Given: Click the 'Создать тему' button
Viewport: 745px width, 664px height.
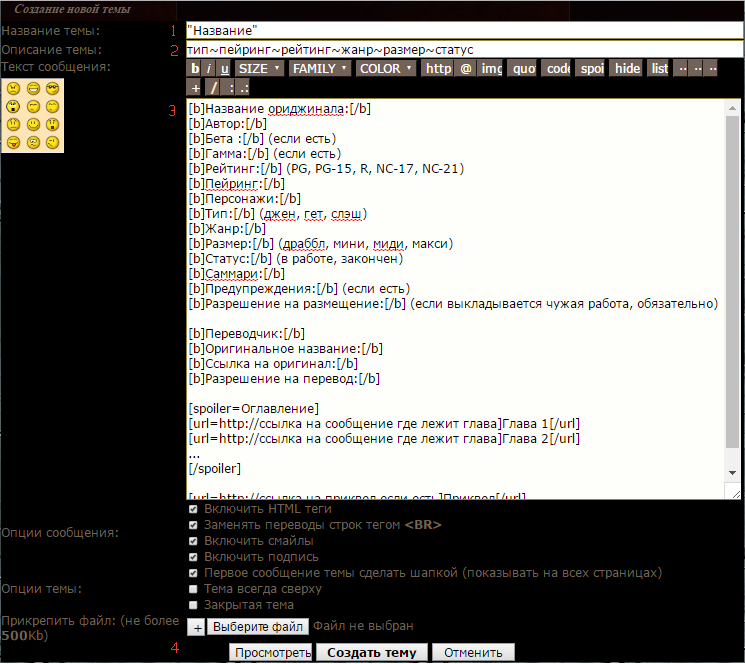Looking at the screenshot, I should 372,653.
